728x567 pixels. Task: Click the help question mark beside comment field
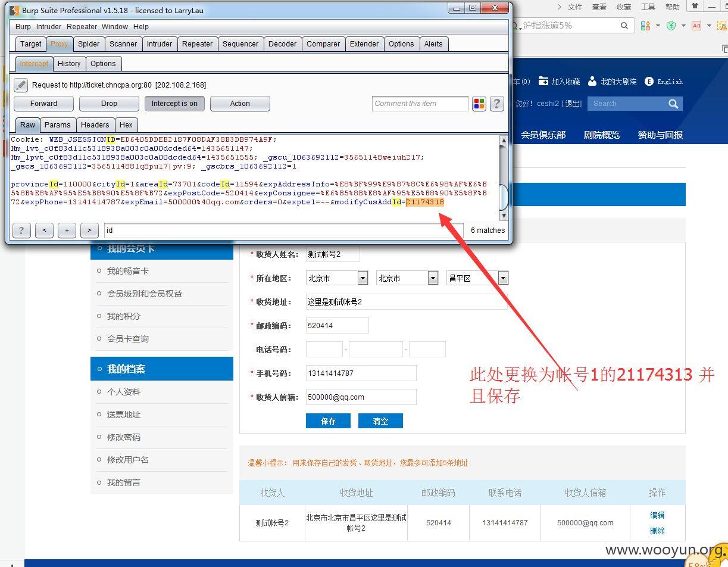tap(496, 104)
